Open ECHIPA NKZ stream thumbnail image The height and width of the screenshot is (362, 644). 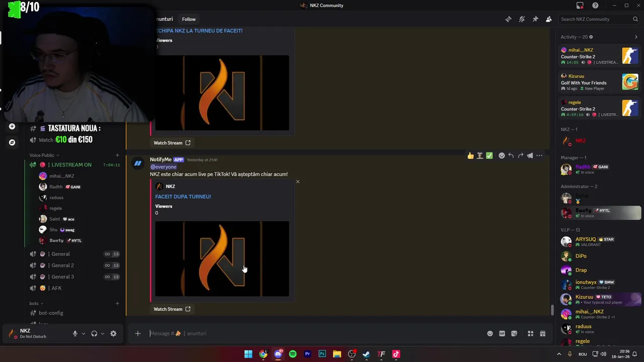(222, 93)
